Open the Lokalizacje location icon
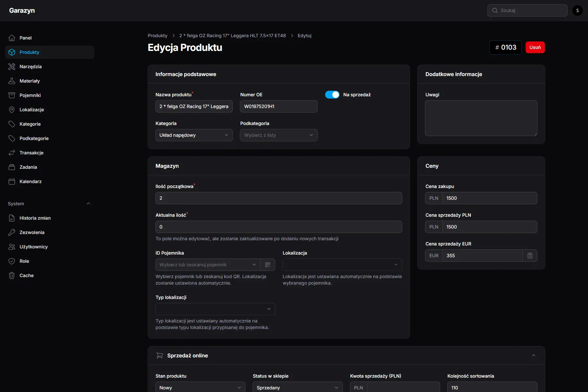The height and width of the screenshot is (392, 588). tap(12, 109)
